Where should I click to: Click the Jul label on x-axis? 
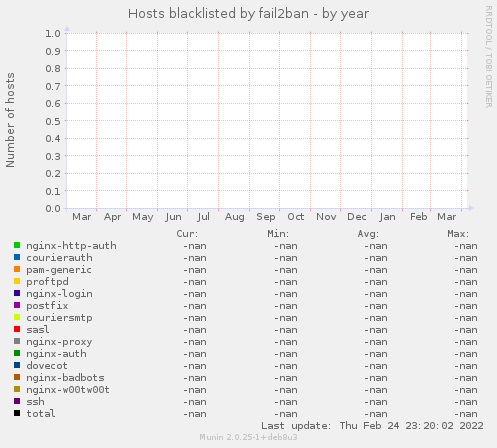pyautogui.click(x=203, y=217)
